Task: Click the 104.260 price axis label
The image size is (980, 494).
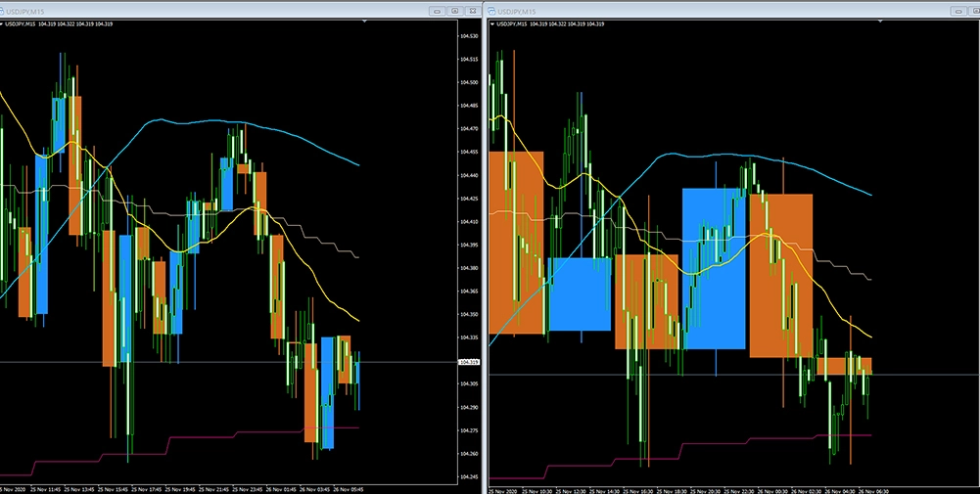Action: pyautogui.click(x=469, y=454)
